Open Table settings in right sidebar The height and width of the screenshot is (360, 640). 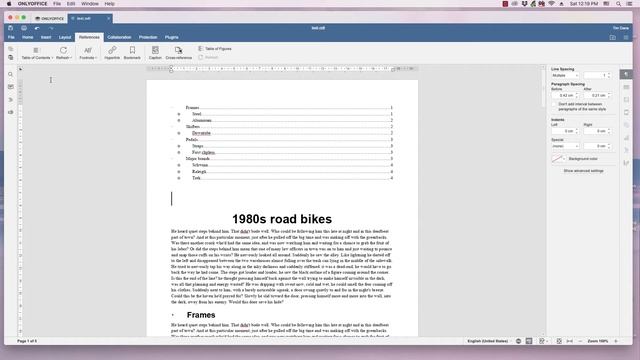626,87
